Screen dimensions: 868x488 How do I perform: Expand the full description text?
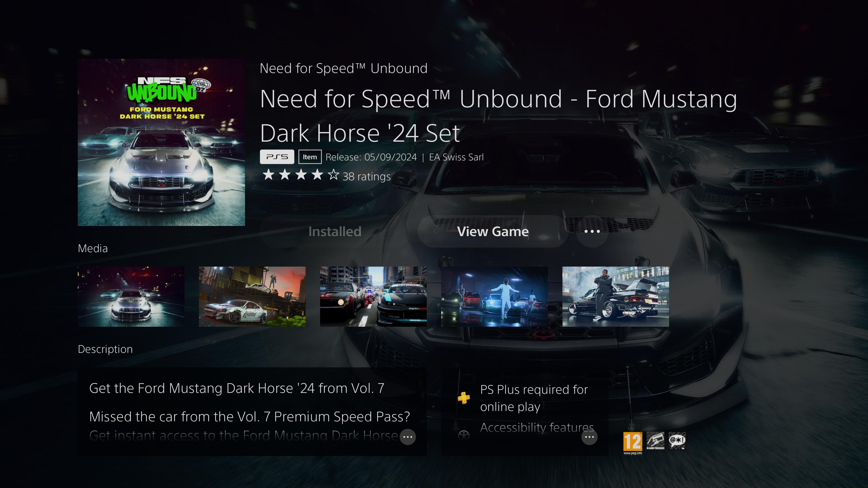pos(408,437)
